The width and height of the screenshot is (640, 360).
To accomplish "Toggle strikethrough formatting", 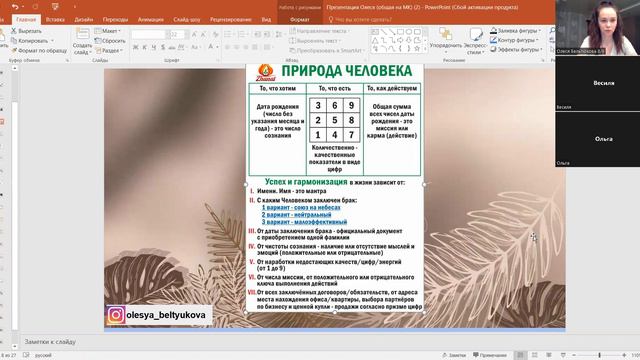I will pos(172,47).
